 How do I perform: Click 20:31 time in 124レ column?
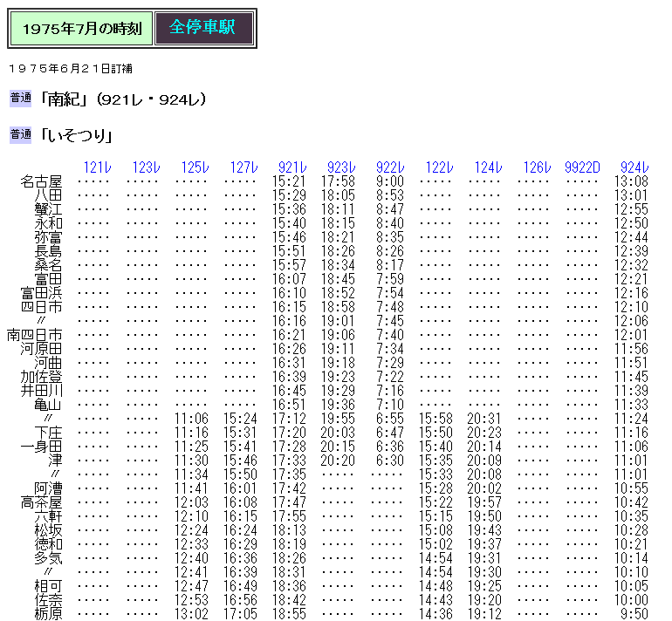[484, 419]
